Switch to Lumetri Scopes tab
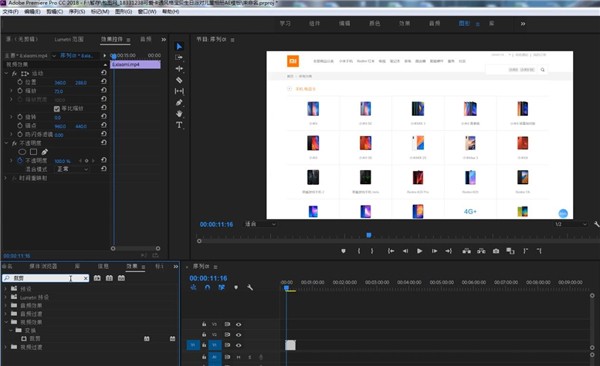Viewport: 600px width, 366px height. (69, 39)
